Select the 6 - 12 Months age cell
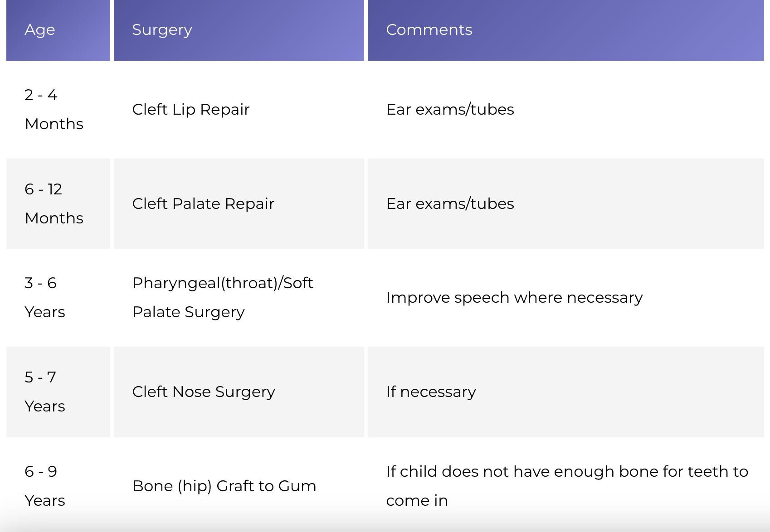This screenshot has height=532, width=770. [58, 203]
